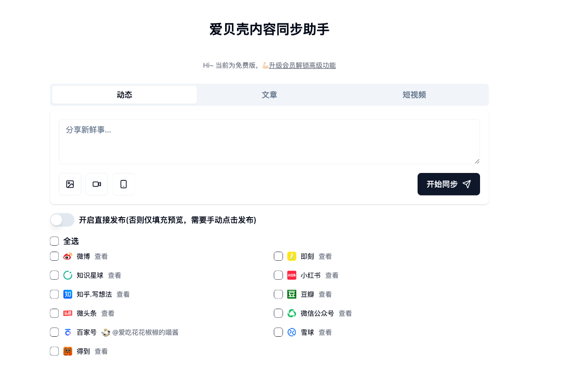Select the mobile device icon
The height and width of the screenshot is (368, 588).
(123, 184)
